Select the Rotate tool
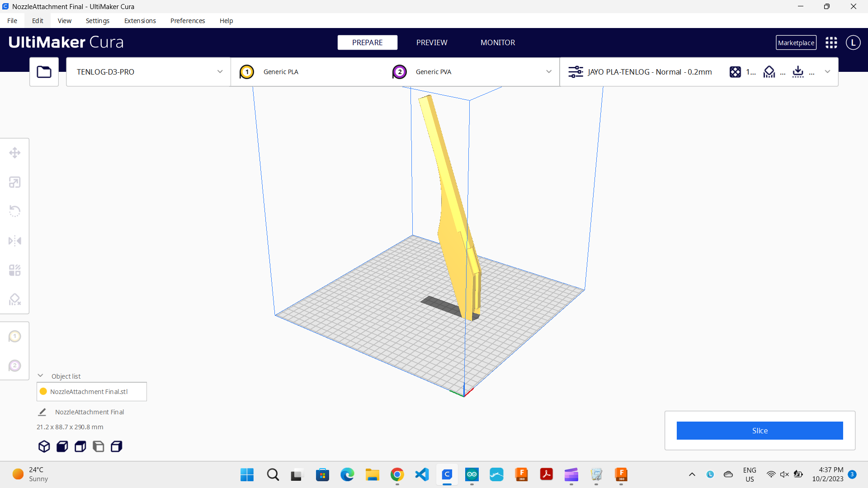The height and width of the screenshot is (488, 868). pos(15,211)
